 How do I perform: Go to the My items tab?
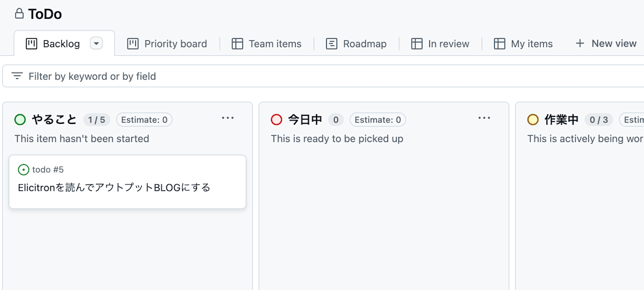click(523, 44)
